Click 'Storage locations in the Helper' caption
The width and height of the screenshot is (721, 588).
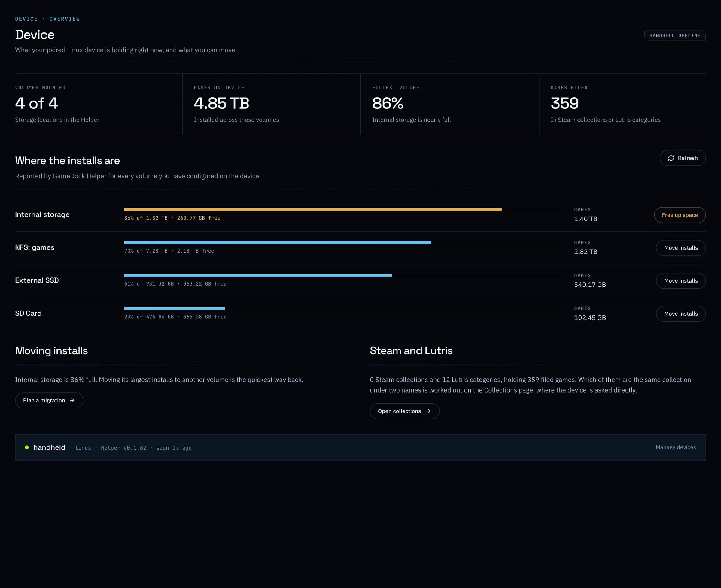point(57,120)
